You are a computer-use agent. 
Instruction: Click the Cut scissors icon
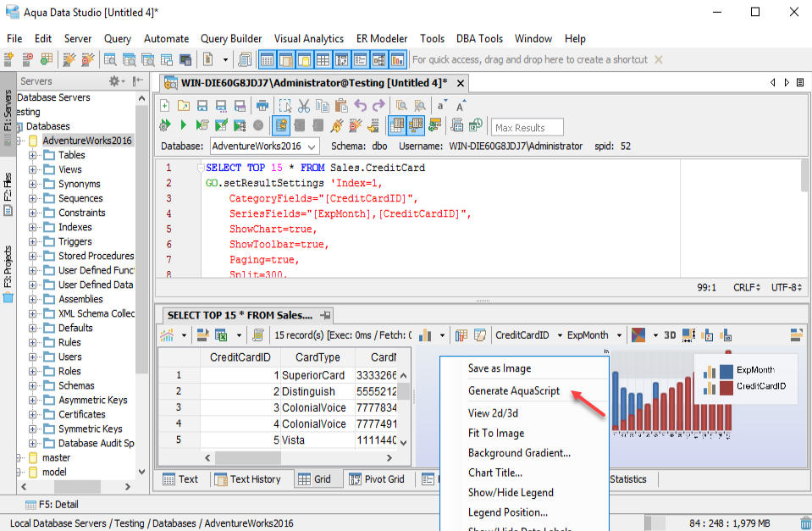303,106
